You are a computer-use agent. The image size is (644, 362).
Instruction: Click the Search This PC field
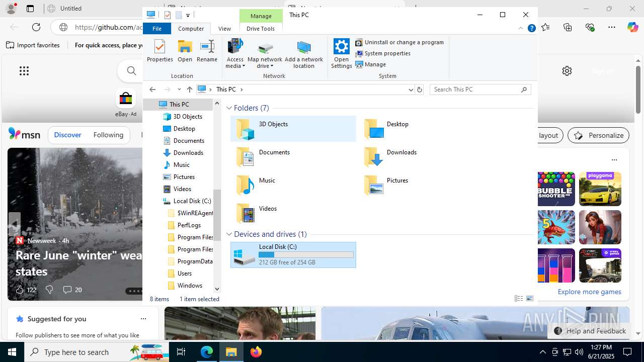[x=480, y=89]
